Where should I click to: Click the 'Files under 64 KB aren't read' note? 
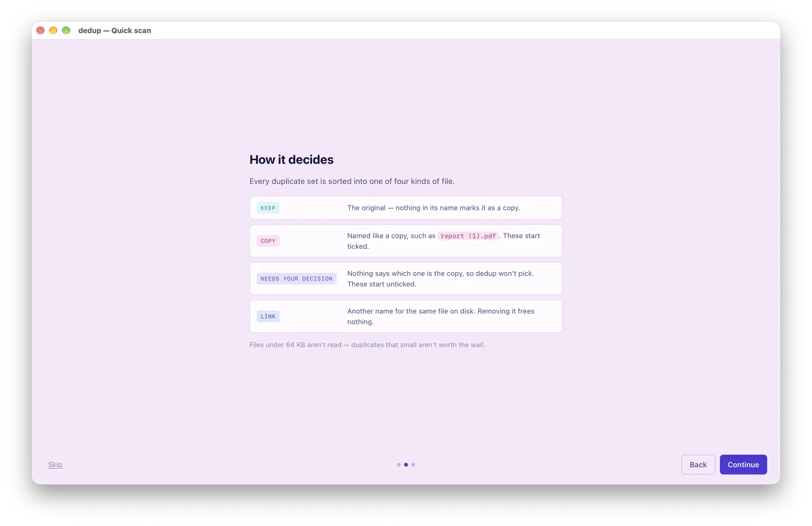(x=367, y=345)
